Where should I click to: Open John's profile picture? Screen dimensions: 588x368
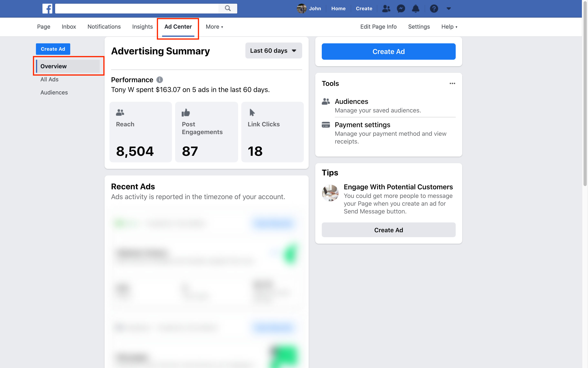302,9
